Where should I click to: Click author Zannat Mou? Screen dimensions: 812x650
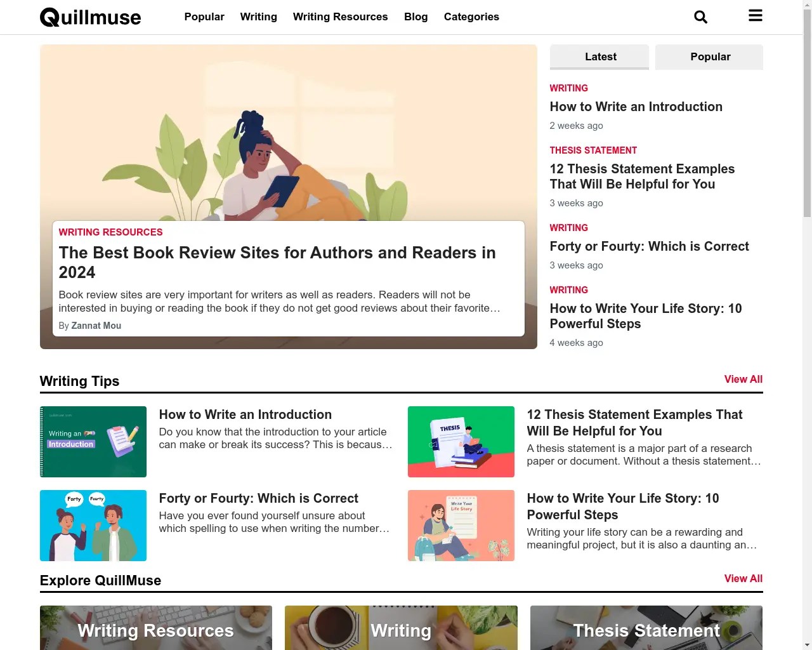(x=96, y=326)
